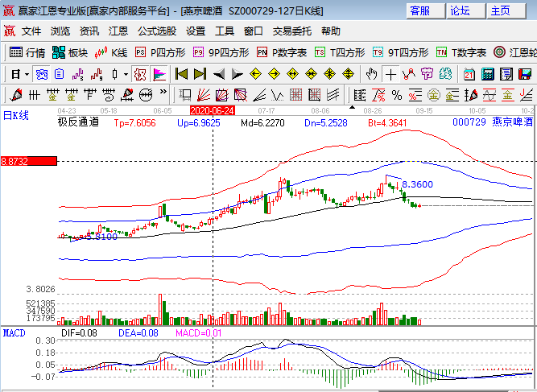
Task: Click the black triangle marker on date axis
Action: click(x=352, y=108)
